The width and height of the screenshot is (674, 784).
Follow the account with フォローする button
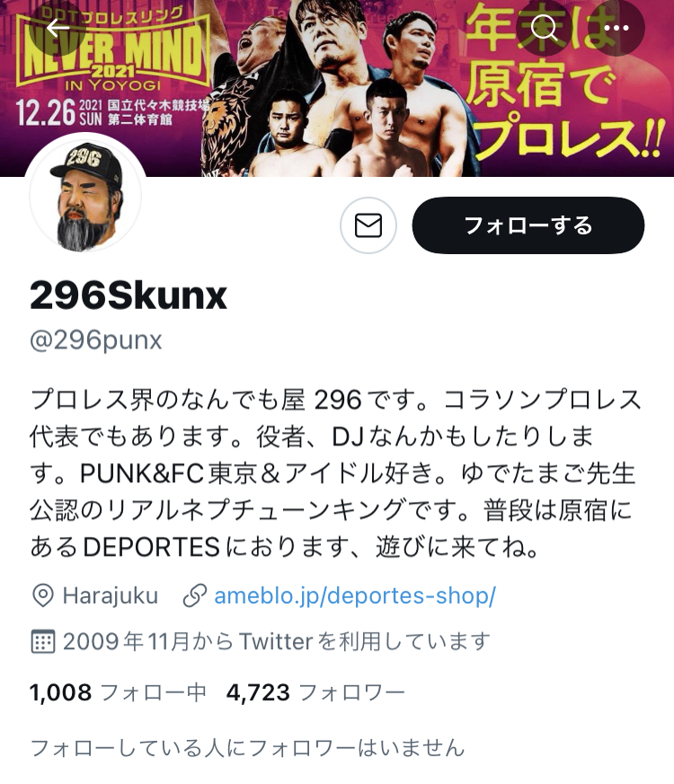coord(528,225)
